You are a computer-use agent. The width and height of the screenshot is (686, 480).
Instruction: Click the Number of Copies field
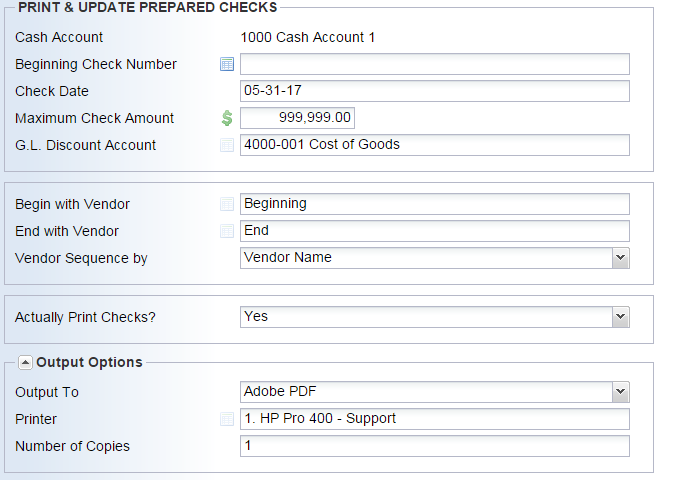tap(435, 446)
